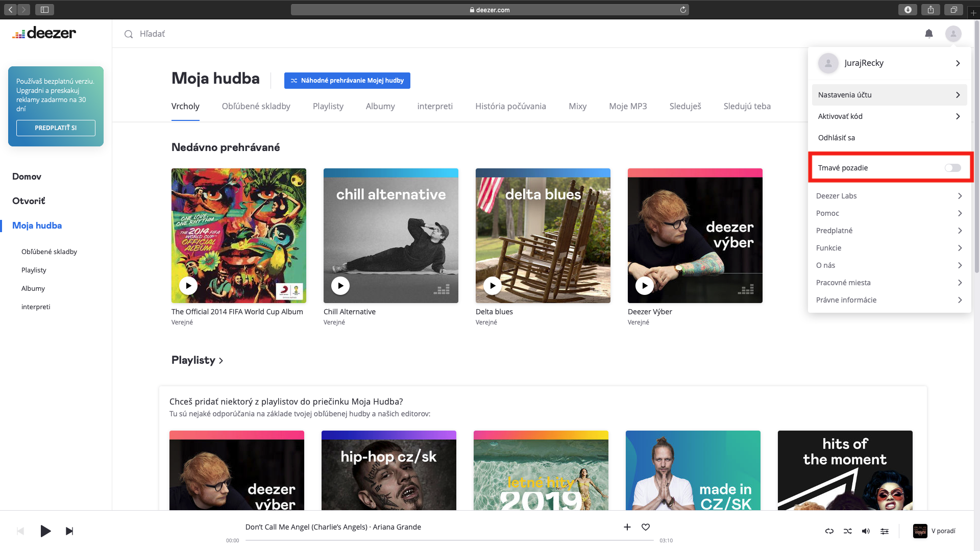Click the Deezer logo
The width and height of the screenshot is (980, 551).
point(44,33)
